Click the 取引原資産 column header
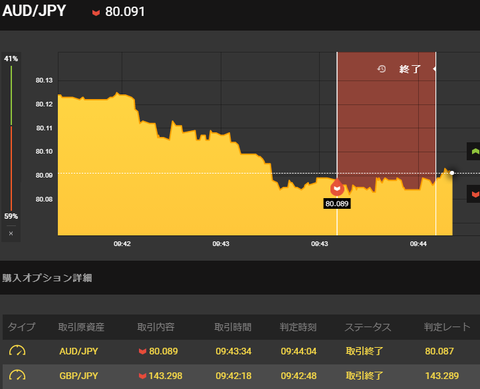Image resolution: width=480 pixels, height=389 pixels. coord(81,327)
